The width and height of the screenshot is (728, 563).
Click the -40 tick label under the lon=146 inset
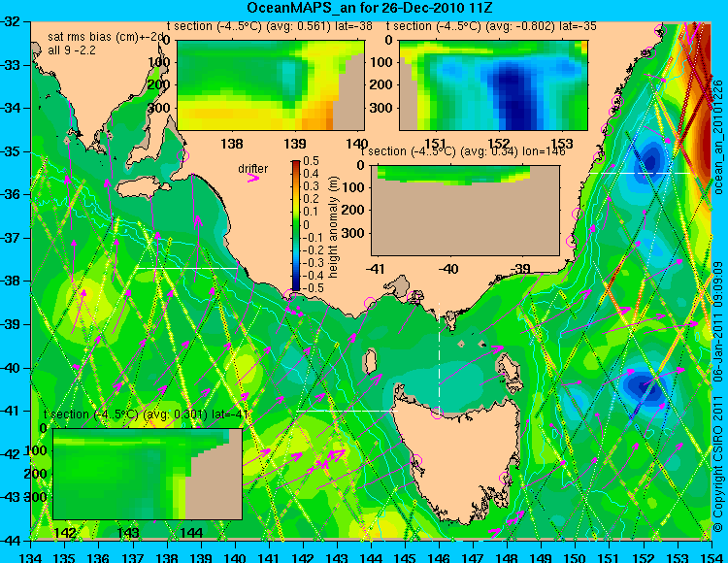click(x=448, y=269)
